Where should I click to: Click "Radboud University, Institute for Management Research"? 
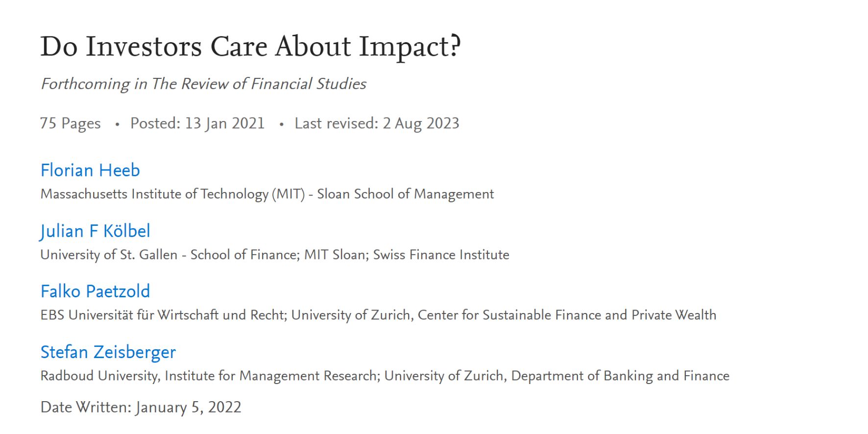click(x=209, y=376)
